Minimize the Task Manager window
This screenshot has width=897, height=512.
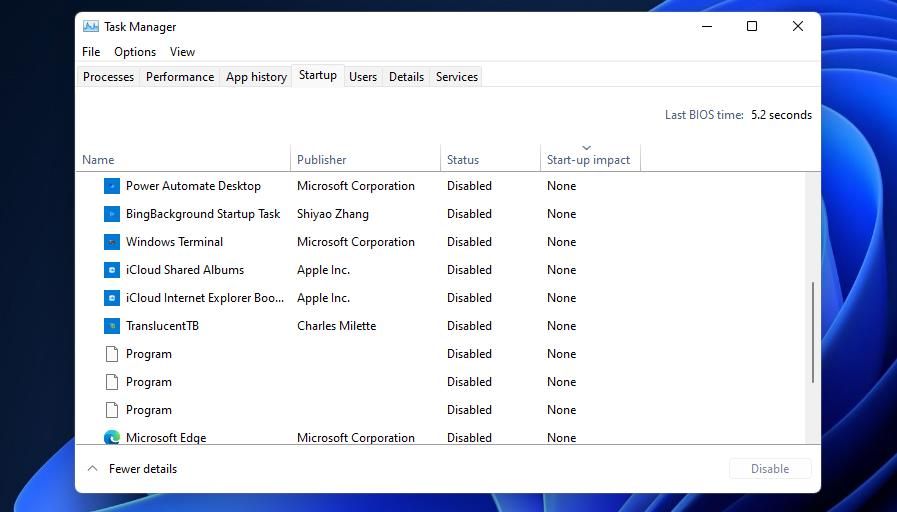click(x=707, y=26)
